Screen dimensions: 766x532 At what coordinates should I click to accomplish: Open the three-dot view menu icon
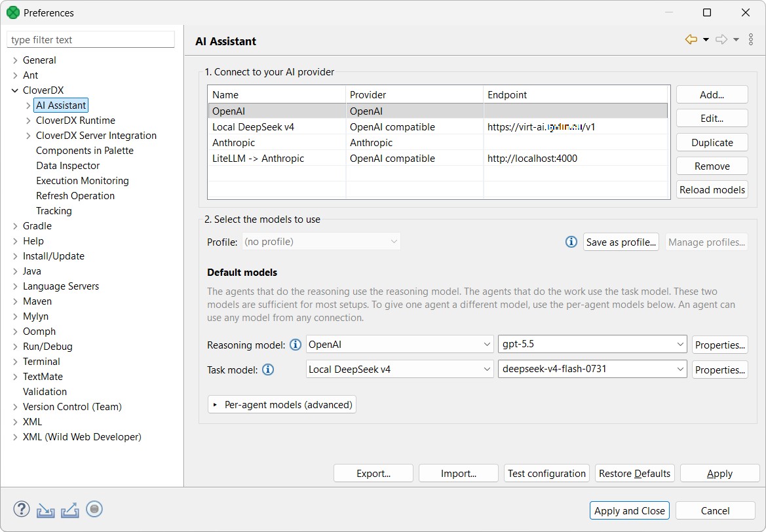(751, 39)
